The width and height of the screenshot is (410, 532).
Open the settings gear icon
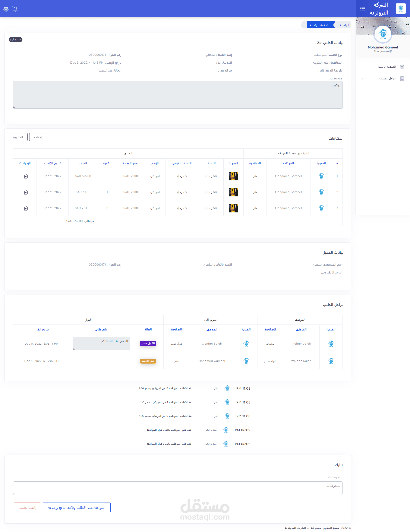point(6,9)
